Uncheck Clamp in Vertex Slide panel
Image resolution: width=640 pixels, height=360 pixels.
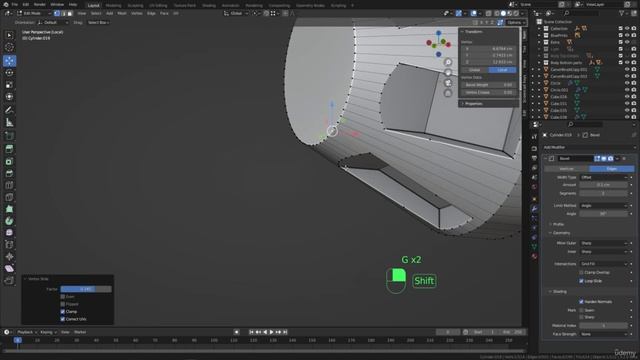[x=62, y=311]
